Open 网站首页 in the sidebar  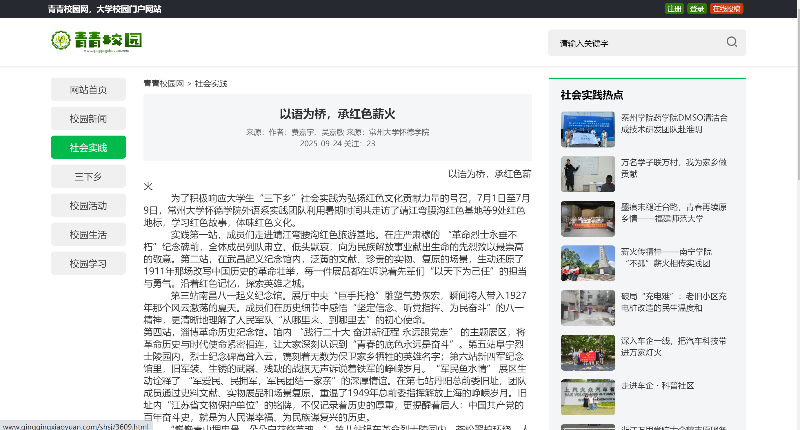point(88,89)
